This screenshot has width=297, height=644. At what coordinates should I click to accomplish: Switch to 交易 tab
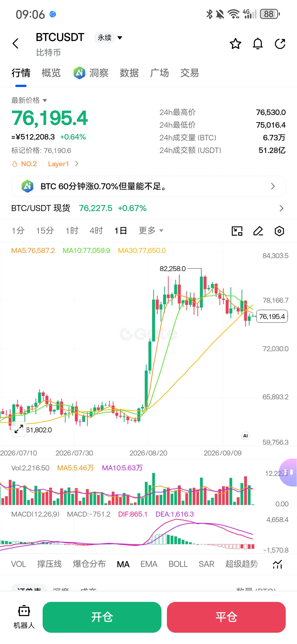point(190,73)
